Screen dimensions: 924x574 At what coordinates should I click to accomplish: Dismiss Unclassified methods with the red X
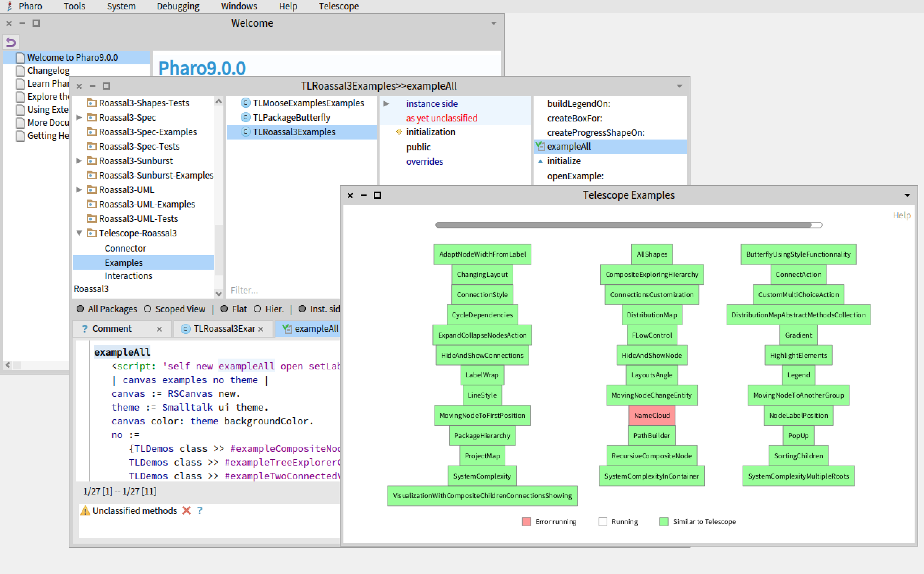pyautogui.click(x=187, y=511)
